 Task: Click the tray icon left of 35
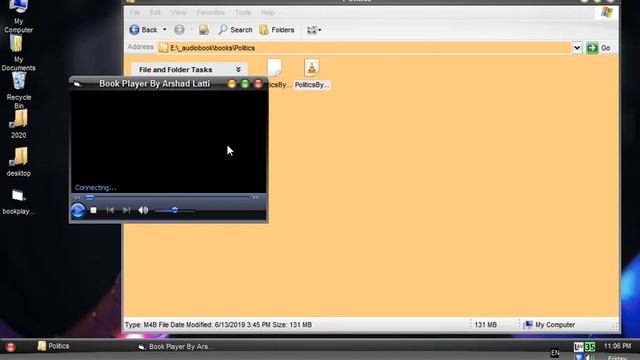[x=578, y=347]
